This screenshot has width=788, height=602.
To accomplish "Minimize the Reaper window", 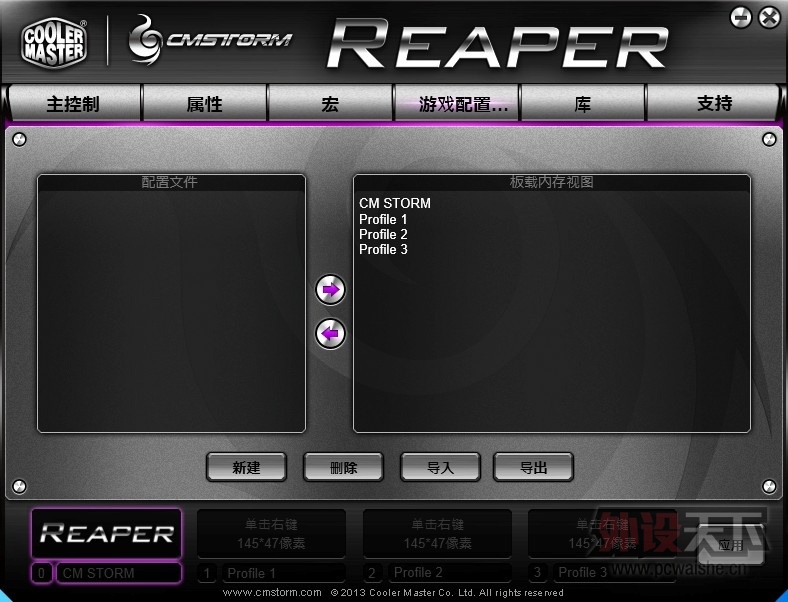I will 740,17.
